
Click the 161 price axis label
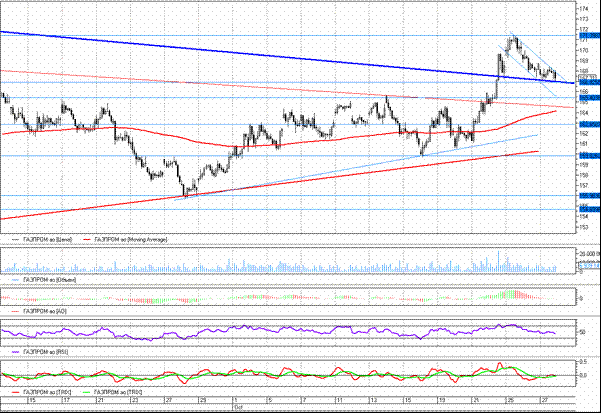point(584,144)
